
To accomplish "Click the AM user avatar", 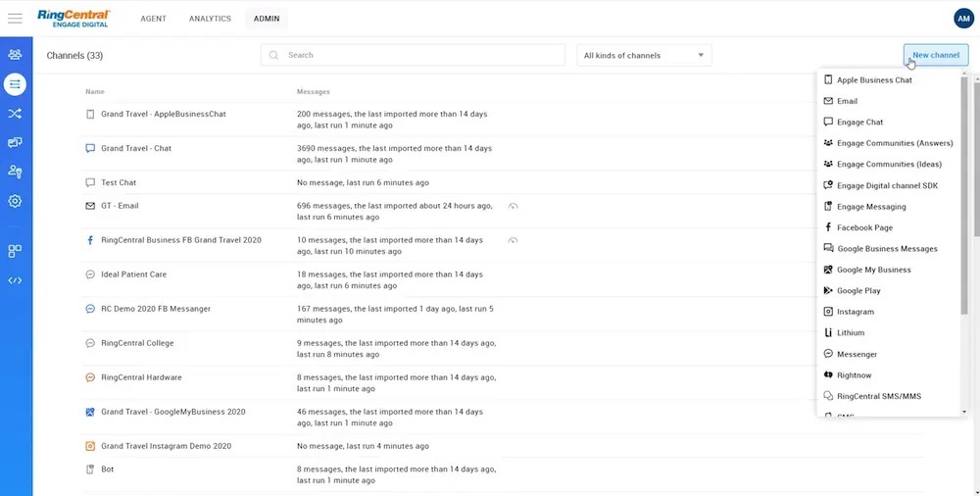I will (963, 19).
